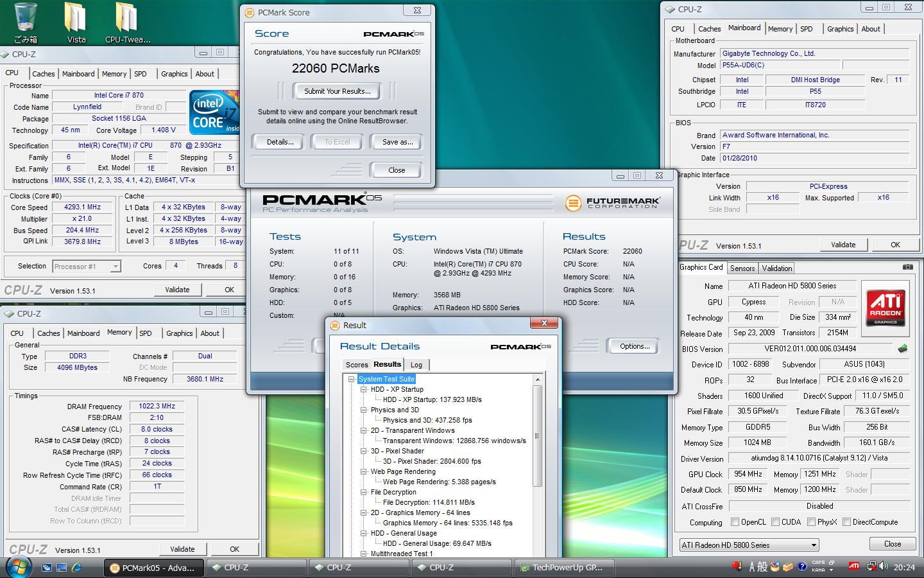924x578 pixels.
Task: Select 'File Decryption: 114.811 MB/s' result row
Action: (x=429, y=503)
